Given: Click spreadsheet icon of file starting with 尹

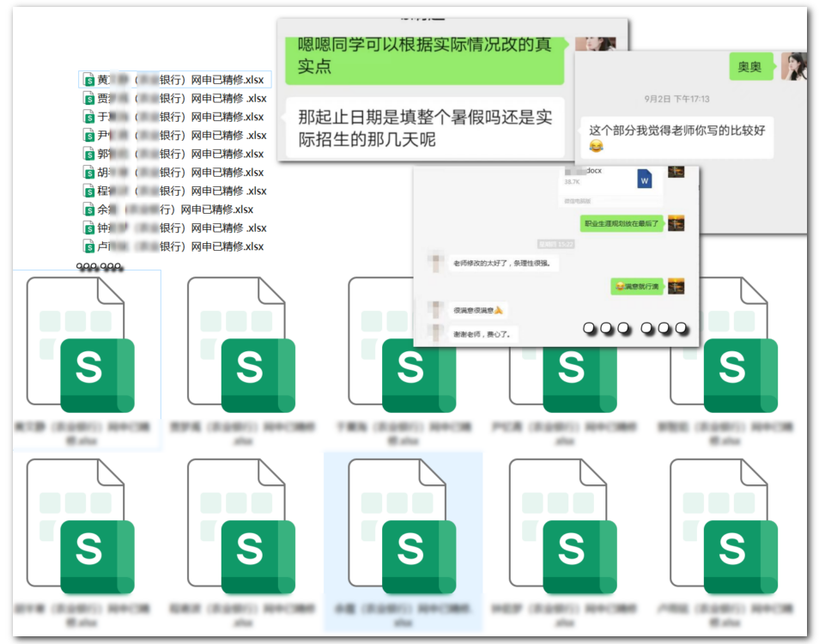Looking at the screenshot, I should pos(88,136).
